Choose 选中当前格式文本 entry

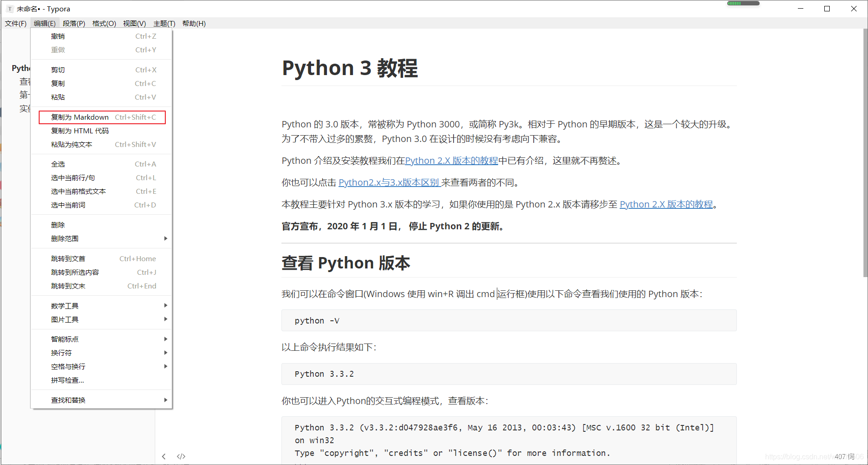click(x=102, y=191)
